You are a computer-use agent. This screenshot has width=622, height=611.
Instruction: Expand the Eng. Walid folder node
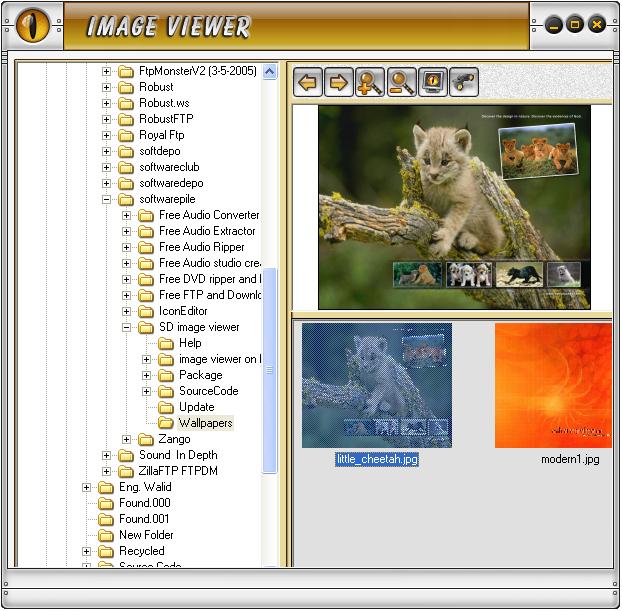[x=86, y=487]
